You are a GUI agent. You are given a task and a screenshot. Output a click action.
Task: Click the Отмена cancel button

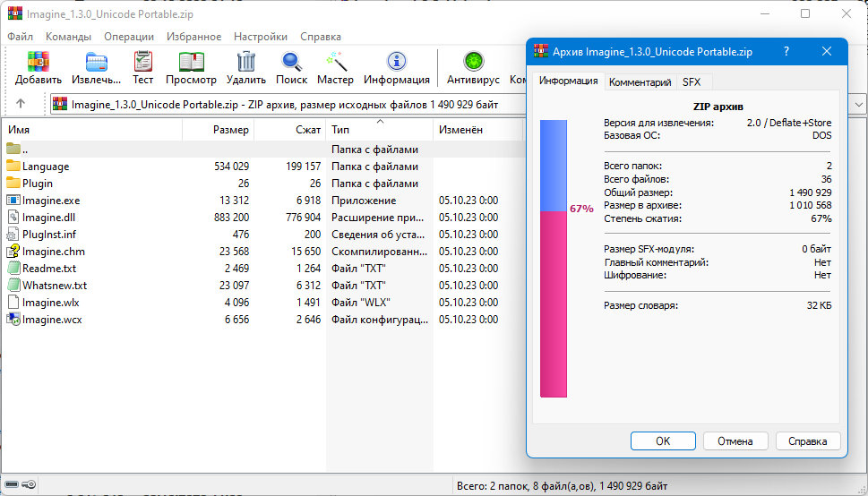coord(735,440)
